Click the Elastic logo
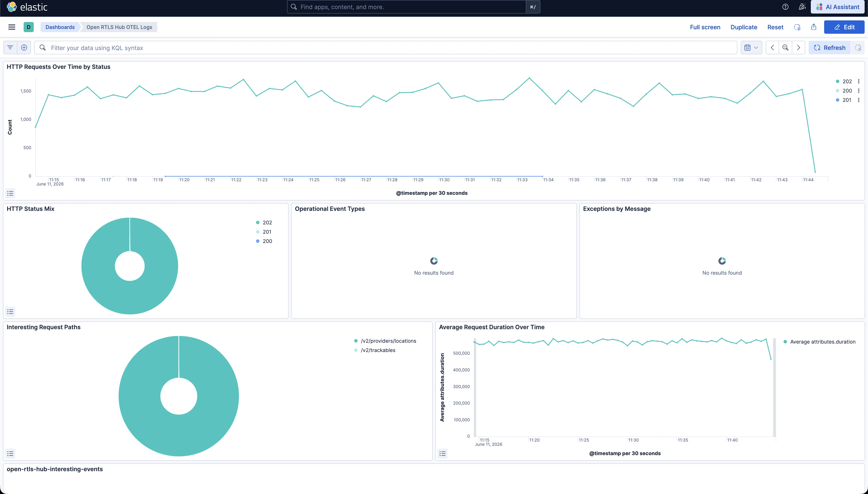 point(27,7)
